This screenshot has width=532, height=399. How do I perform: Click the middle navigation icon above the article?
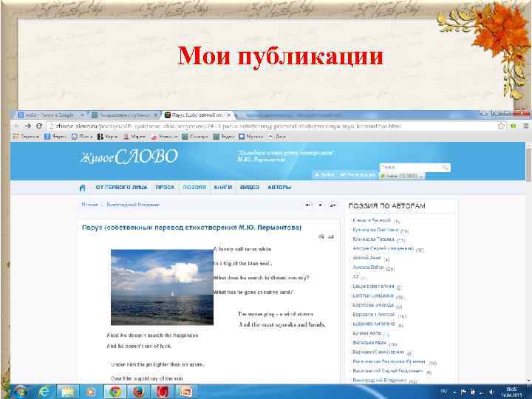click(x=320, y=205)
